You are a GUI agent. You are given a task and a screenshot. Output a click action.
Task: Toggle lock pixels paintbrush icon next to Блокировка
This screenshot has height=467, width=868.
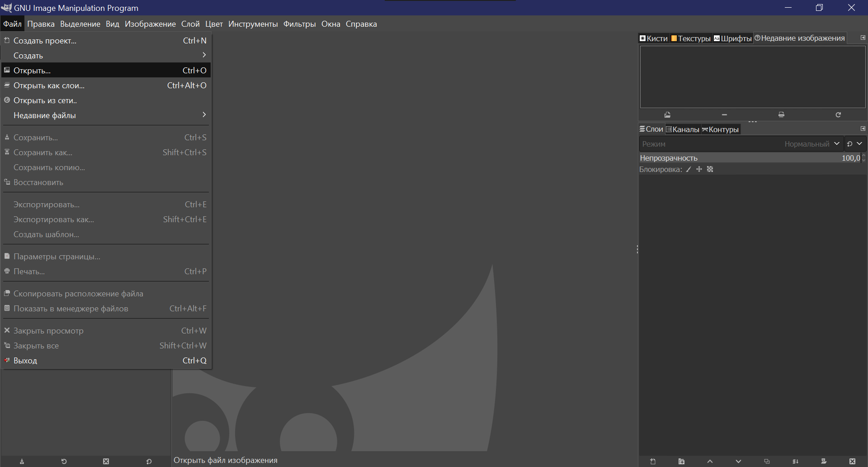pyautogui.click(x=689, y=169)
